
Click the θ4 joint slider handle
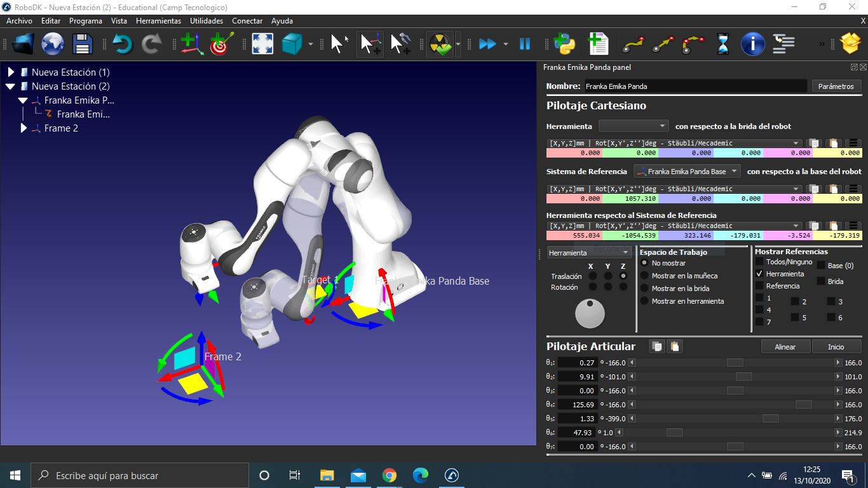pyautogui.click(x=803, y=405)
